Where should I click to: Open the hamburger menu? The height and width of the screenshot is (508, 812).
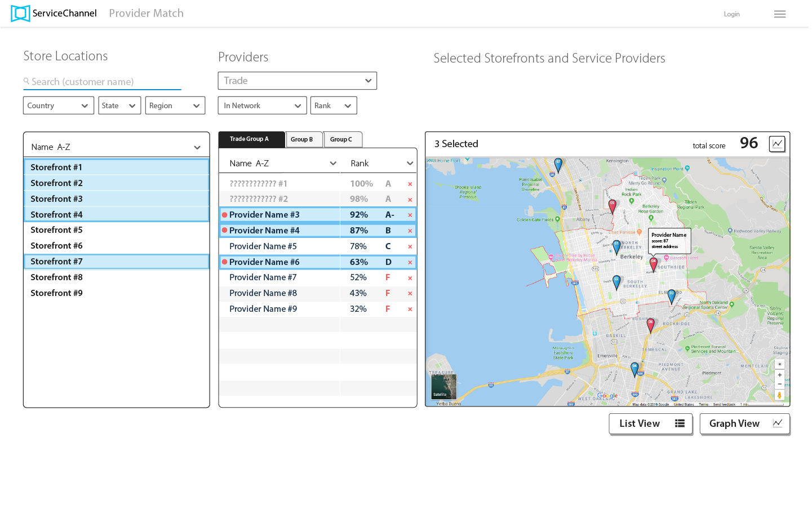pyautogui.click(x=780, y=14)
